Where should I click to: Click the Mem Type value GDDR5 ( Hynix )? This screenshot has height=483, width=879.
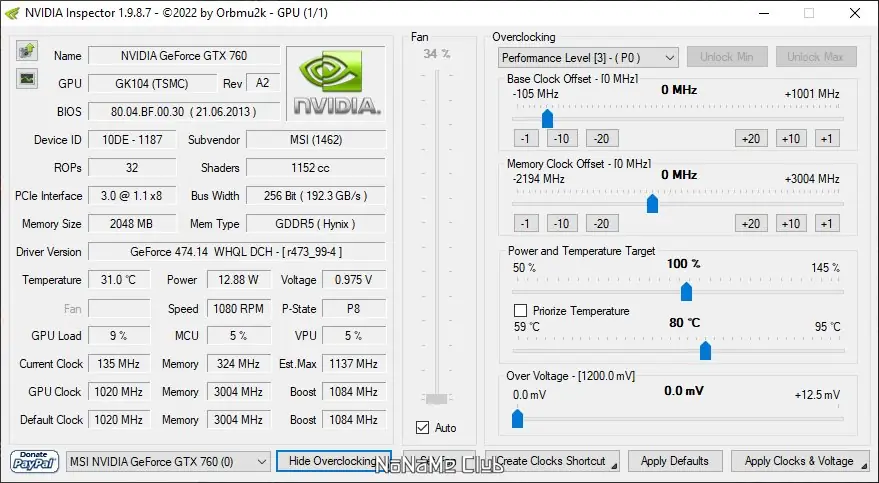click(x=316, y=224)
